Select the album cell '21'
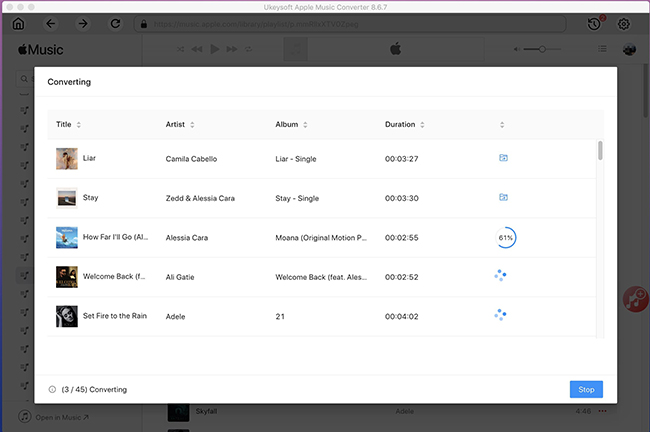The image size is (650, 432). coord(280,316)
